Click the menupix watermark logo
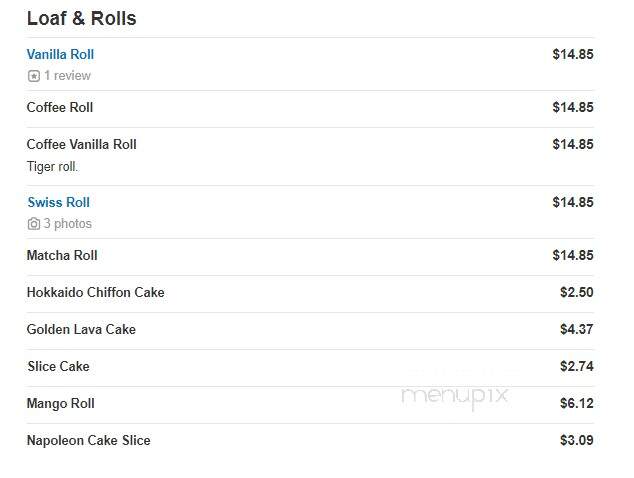Screen dimensions: 634x478 click(454, 397)
